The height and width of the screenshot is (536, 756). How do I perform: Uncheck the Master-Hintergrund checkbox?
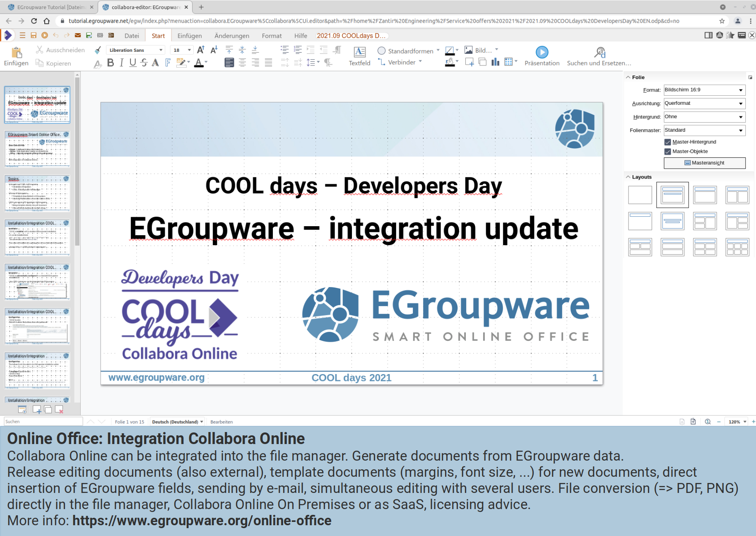[x=667, y=142]
